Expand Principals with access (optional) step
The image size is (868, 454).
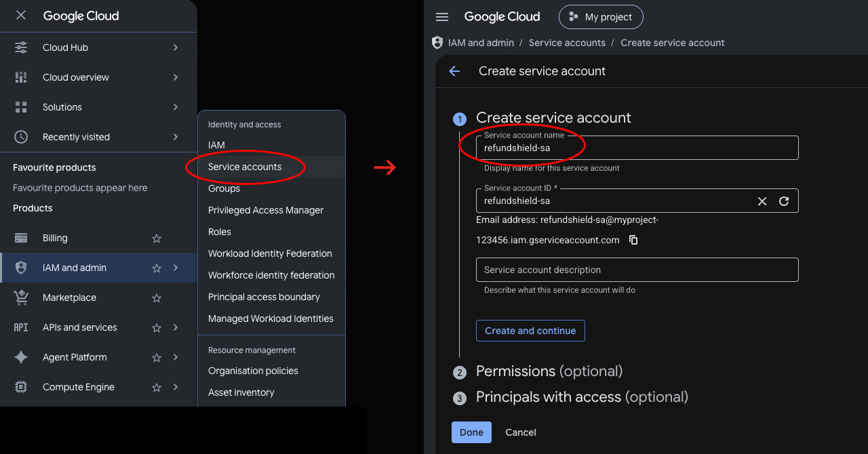[x=582, y=397]
